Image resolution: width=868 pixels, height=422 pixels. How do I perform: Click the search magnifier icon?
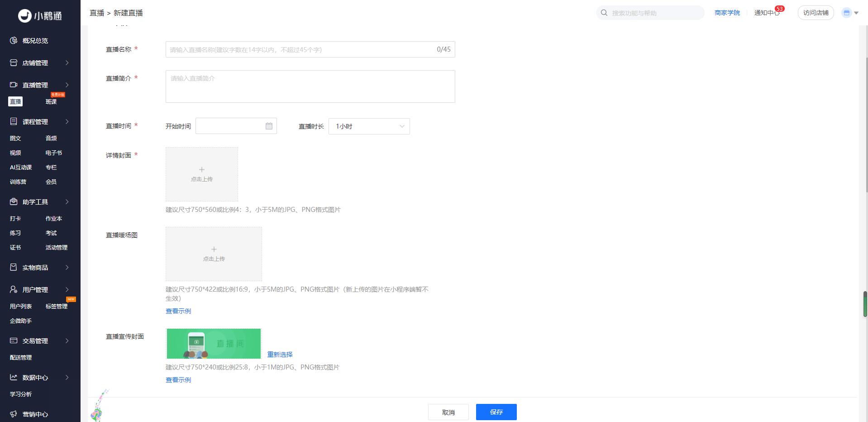604,13
